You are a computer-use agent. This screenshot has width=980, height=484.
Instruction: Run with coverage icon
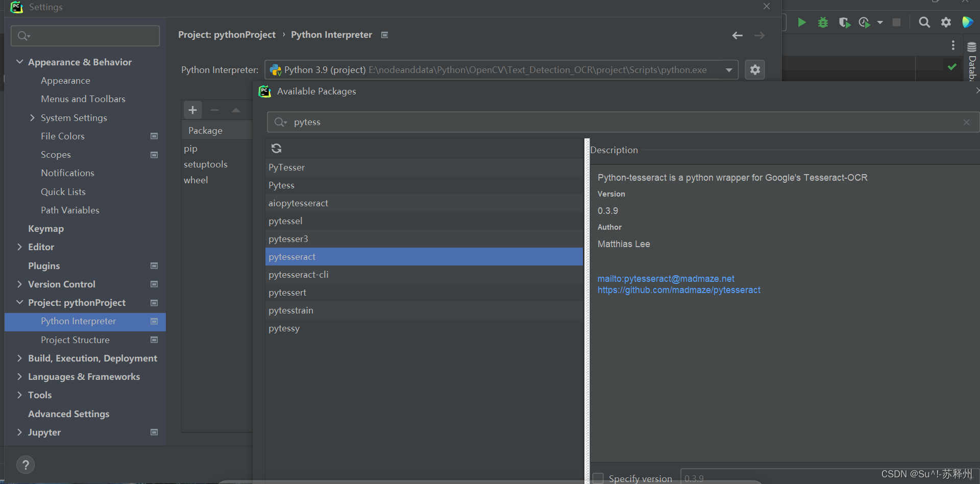click(844, 22)
